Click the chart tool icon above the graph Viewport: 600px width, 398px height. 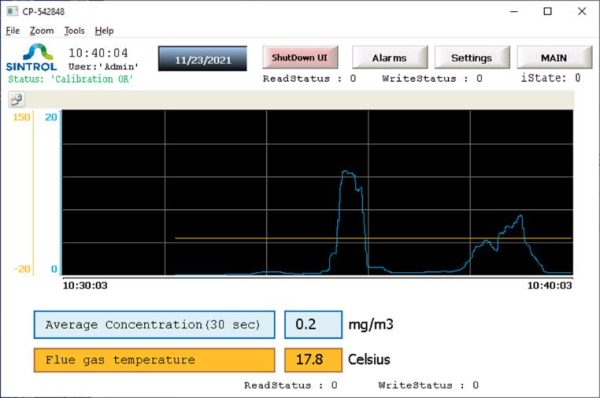tap(16, 100)
